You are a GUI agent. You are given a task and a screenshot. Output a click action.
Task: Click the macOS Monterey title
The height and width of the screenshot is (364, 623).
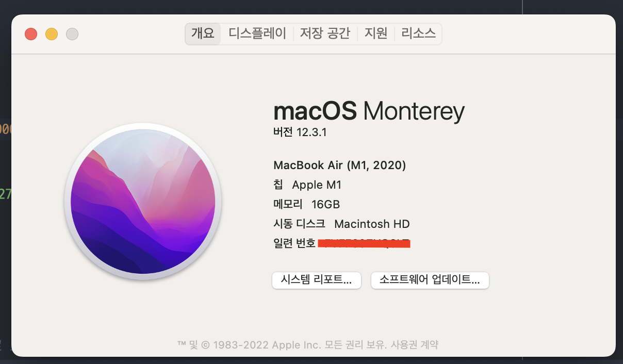pyautogui.click(x=369, y=111)
